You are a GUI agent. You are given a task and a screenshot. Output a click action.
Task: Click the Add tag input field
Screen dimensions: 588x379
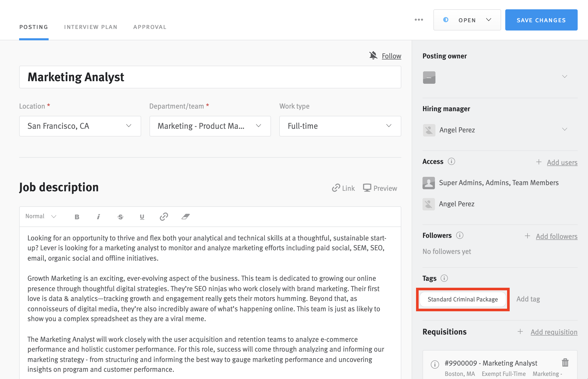click(528, 299)
